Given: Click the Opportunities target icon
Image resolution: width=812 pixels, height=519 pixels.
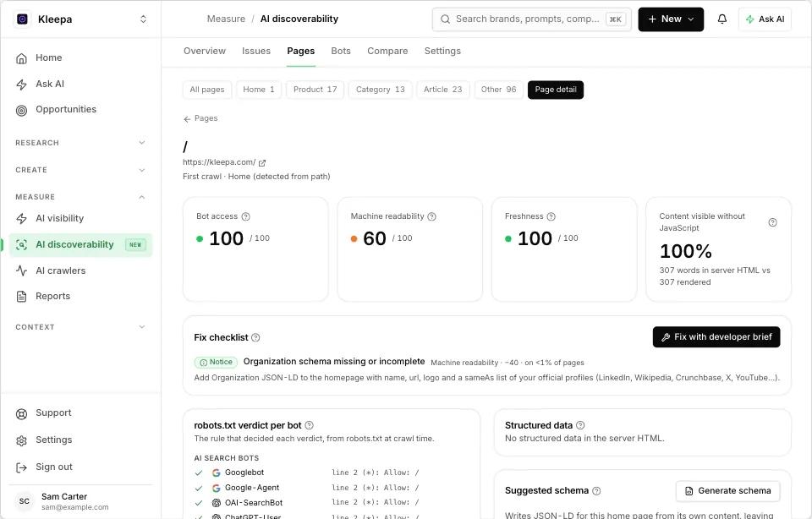Looking at the screenshot, I should [x=21, y=110].
